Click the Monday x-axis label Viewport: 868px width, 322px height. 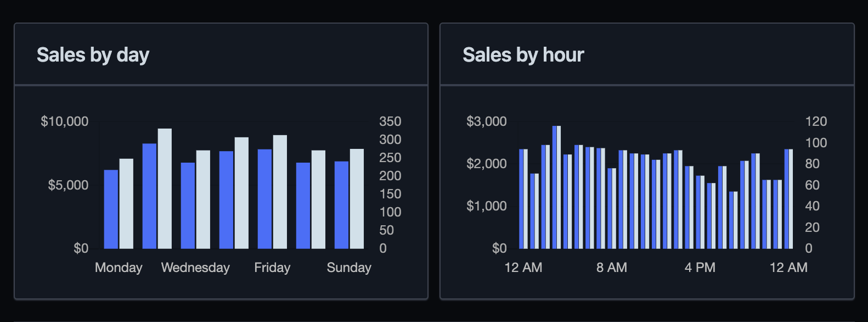119,268
